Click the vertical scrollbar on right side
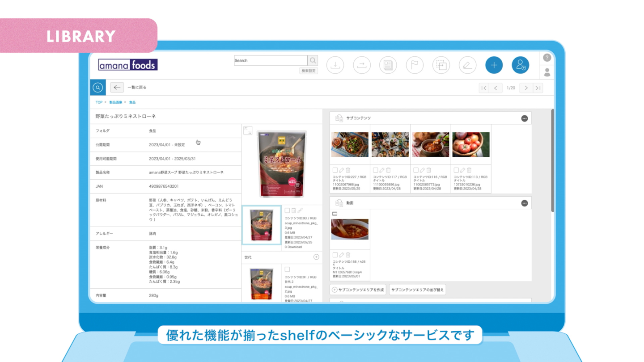The image size is (644, 362). [x=552, y=161]
